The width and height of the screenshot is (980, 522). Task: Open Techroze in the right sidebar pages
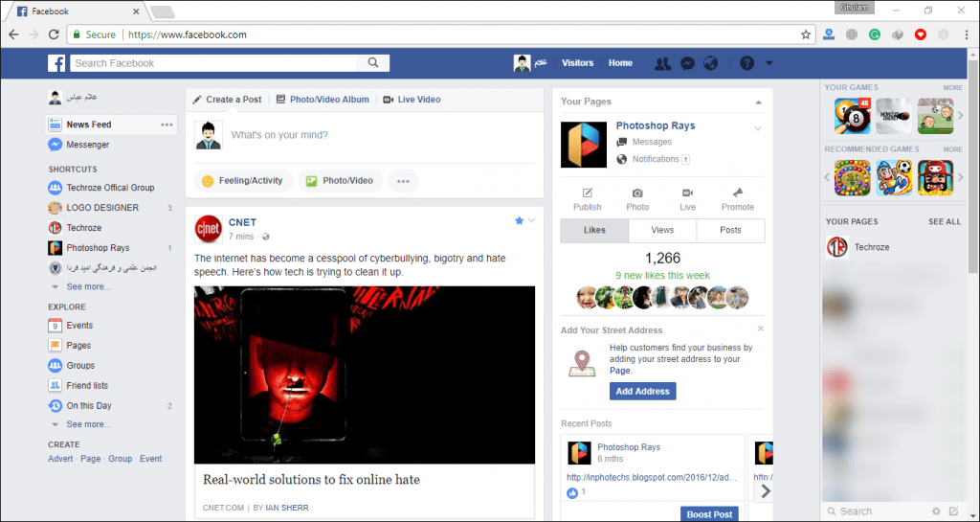pos(871,247)
